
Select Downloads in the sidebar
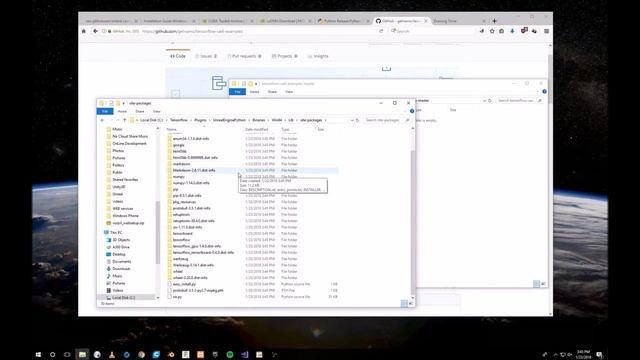121,269
